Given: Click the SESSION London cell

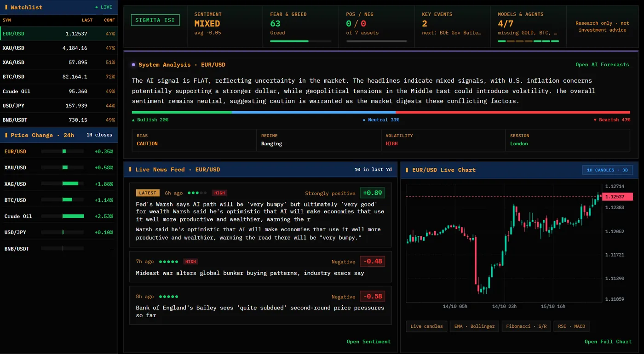Looking at the screenshot, I should pyautogui.click(x=568, y=140).
